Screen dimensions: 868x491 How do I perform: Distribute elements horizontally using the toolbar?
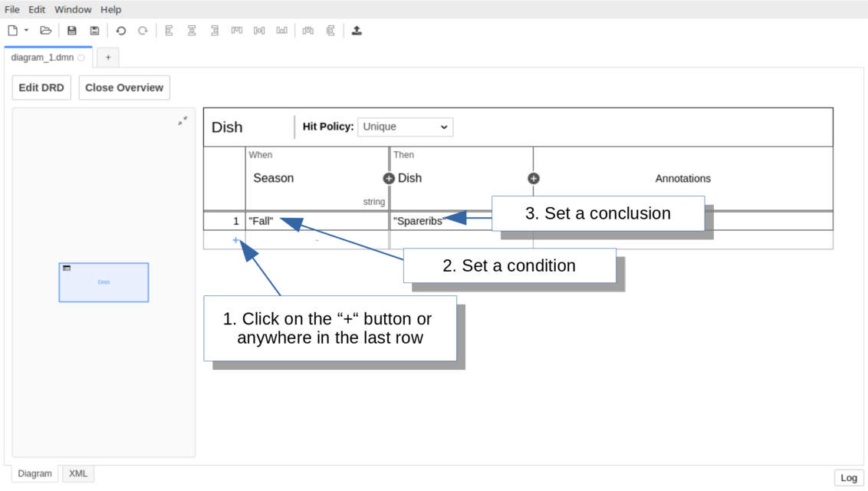coord(308,31)
